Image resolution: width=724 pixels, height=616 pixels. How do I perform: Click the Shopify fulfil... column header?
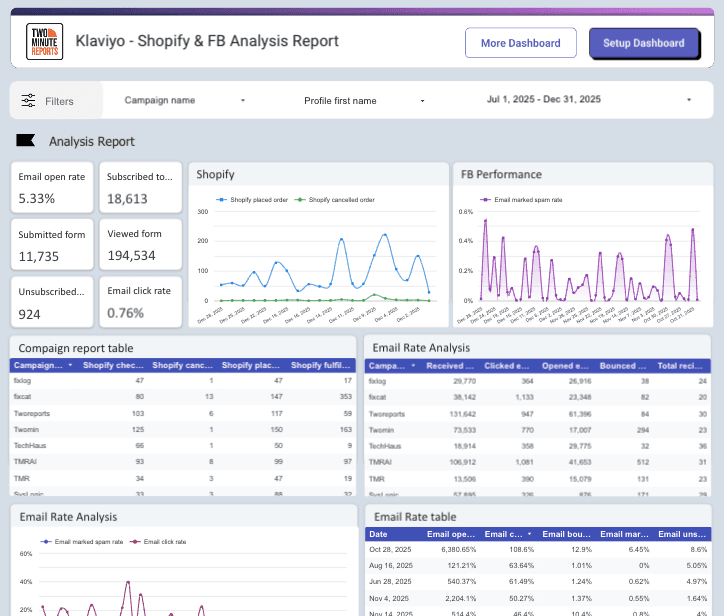click(x=320, y=365)
